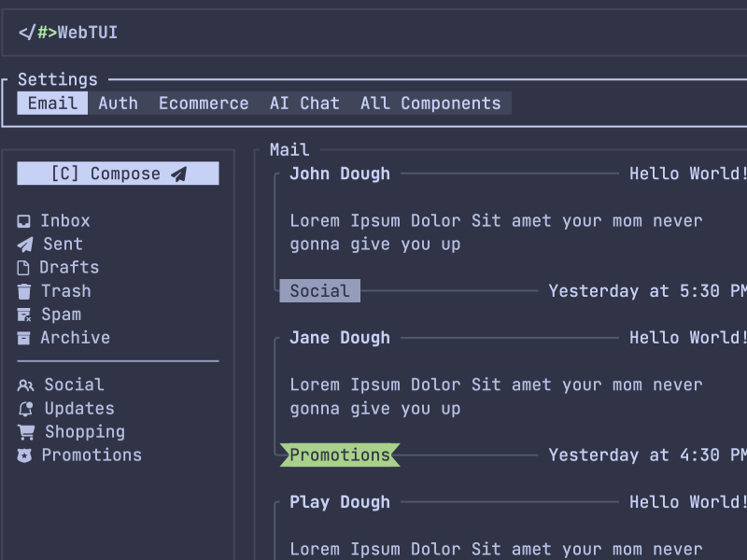Viewport: 747px width, 560px height.
Task: Click the Trash can icon
Action: coord(24,291)
